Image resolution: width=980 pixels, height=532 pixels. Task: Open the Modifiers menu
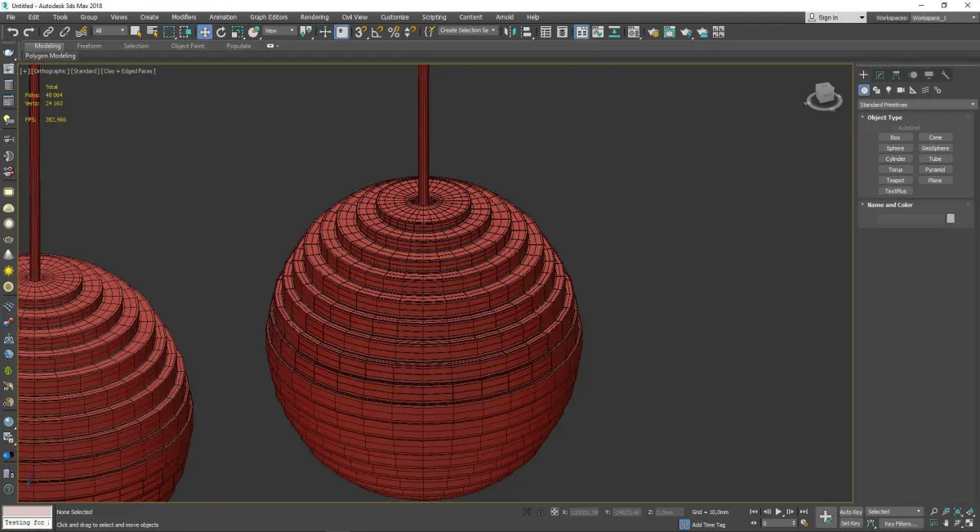pyautogui.click(x=184, y=17)
